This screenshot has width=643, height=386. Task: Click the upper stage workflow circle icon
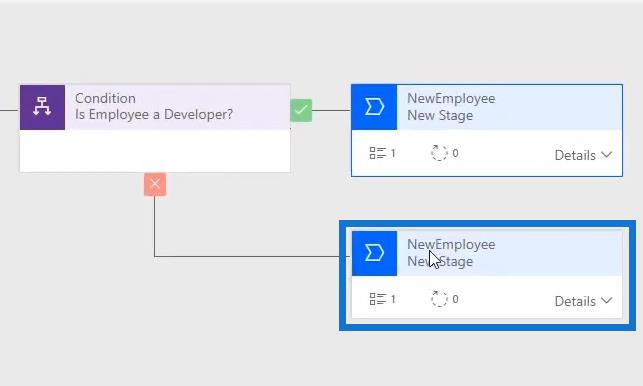(439, 153)
